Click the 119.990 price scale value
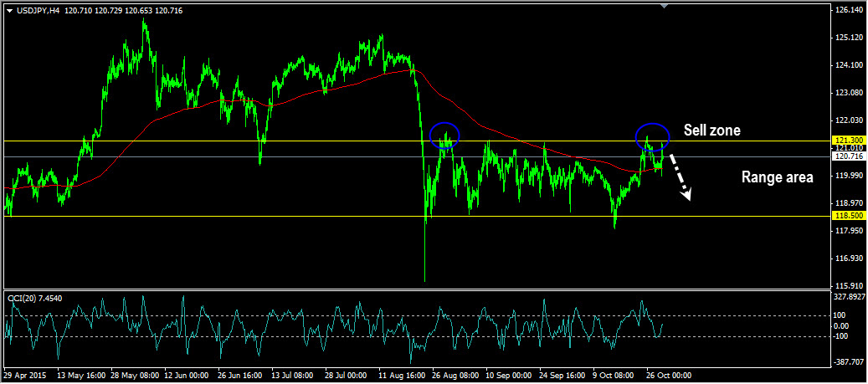The image size is (868, 384). [850, 176]
